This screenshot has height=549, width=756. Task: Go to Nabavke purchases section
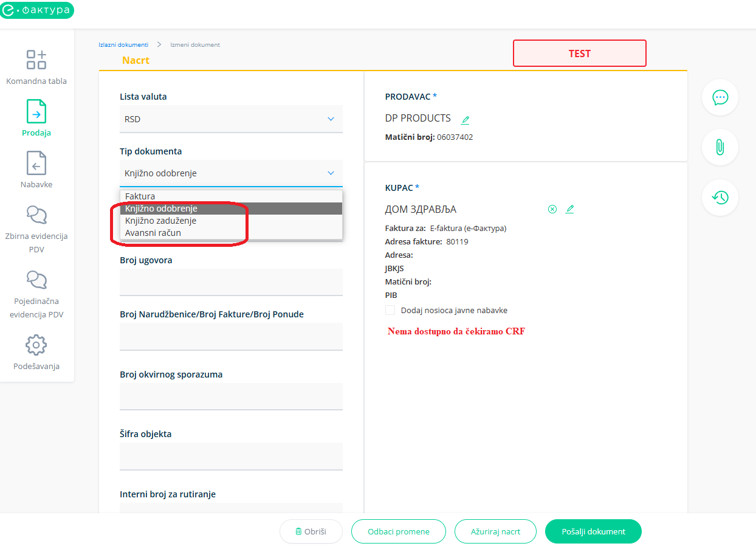coord(36,164)
